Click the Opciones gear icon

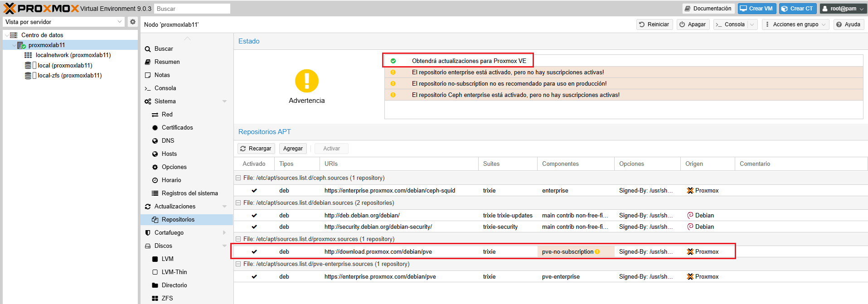(155, 167)
